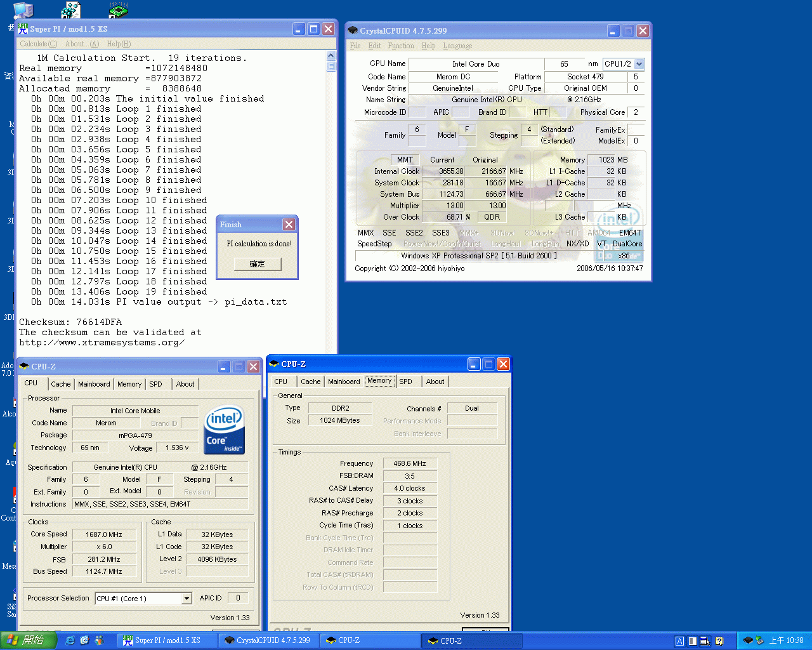Open the CPU1/2 dropdown in CrystalCPUID

[639, 64]
